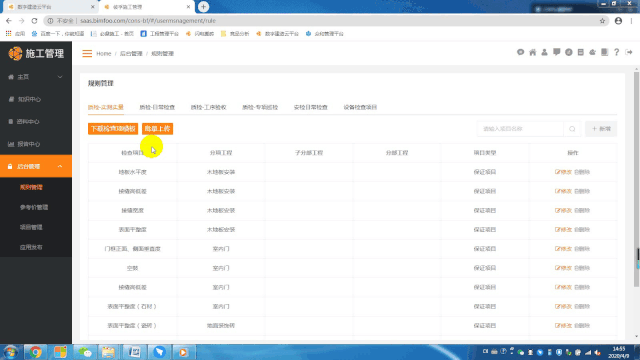This screenshot has height=360, width=640.
Task: Click the system clock in tray
Action: (x=619, y=352)
